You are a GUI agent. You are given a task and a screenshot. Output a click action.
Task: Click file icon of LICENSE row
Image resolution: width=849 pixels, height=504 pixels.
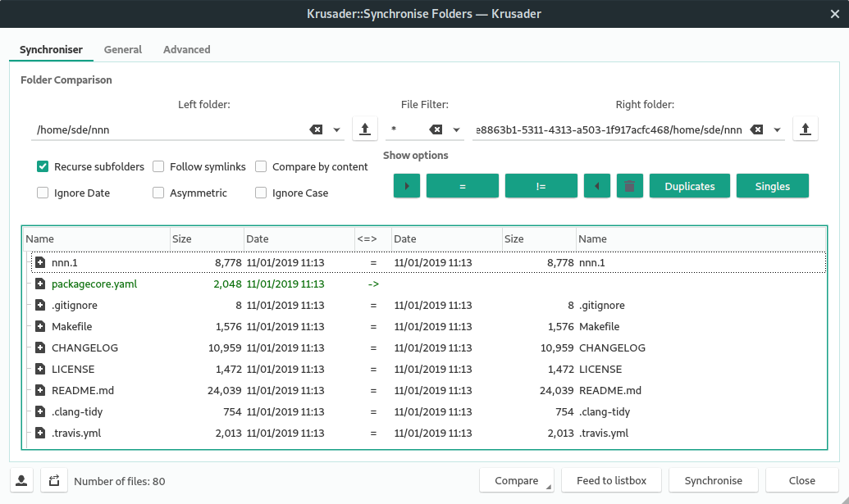pos(40,369)
